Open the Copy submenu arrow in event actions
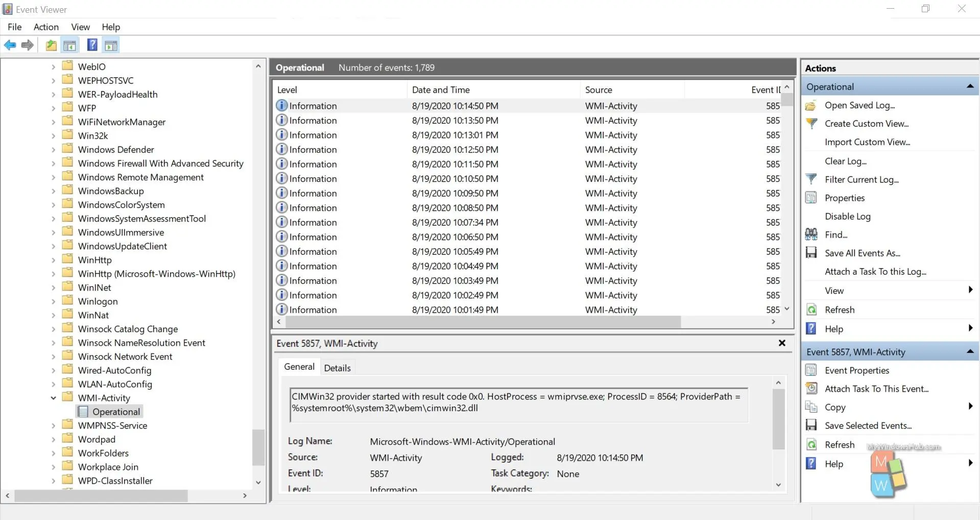980x520 pixels. pos(970,406)
